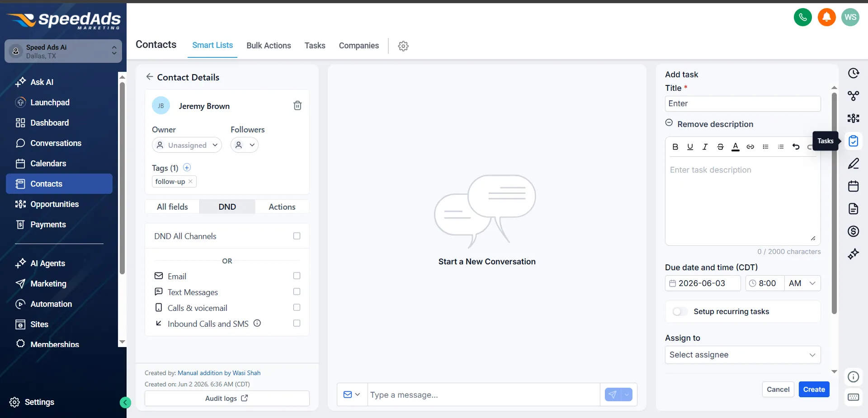Click the green phone dialer icon

click(x=802, y=17)
